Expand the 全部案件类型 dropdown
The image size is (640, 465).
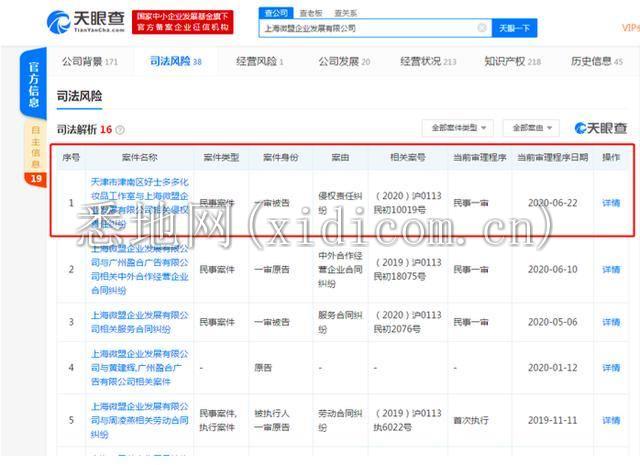tap(458, 128)
